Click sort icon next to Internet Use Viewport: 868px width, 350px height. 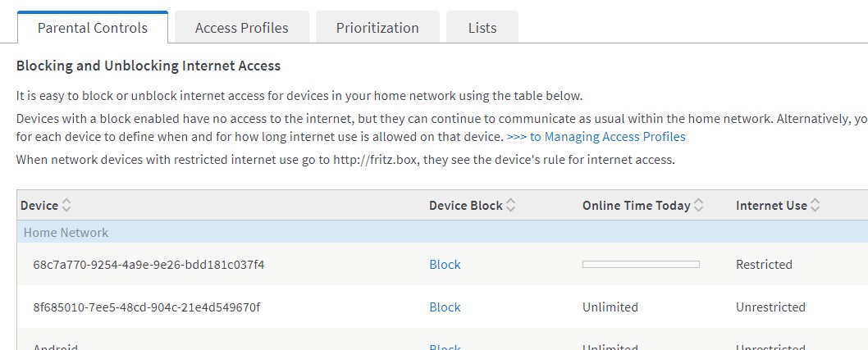tap(815, 206)
